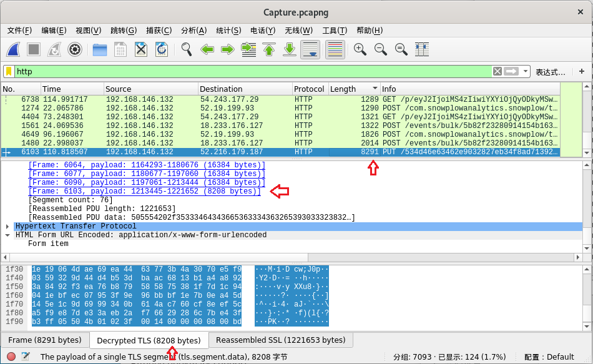Sort packets by the Source column header

(151, 89)
